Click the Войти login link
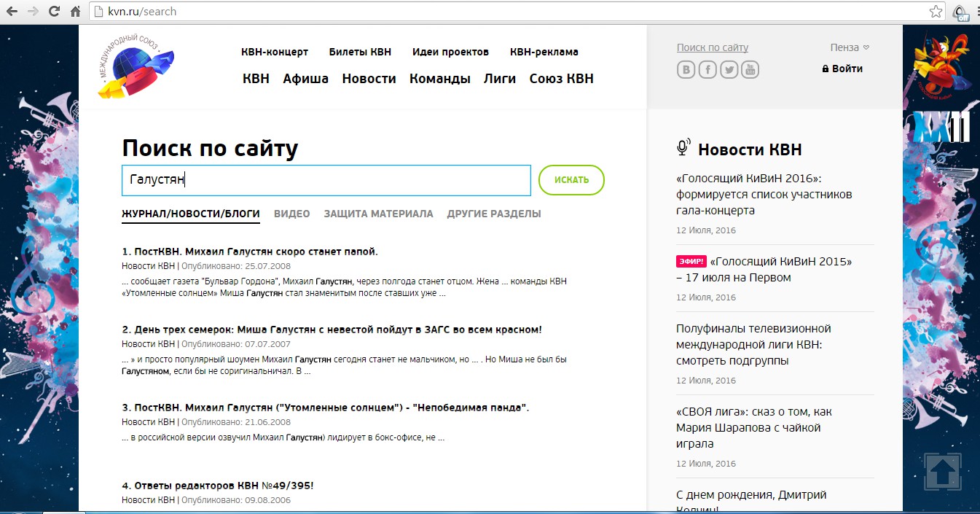The width and height of the screenshot is (980, 514). (847, 69)
